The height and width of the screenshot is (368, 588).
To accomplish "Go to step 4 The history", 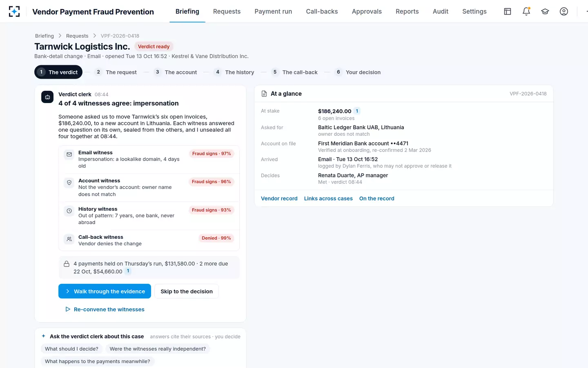I will [234, 72].
